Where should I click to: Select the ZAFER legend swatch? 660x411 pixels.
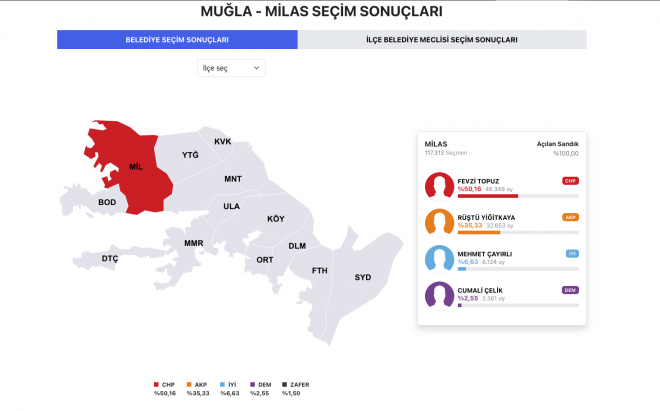pos(284,384)
